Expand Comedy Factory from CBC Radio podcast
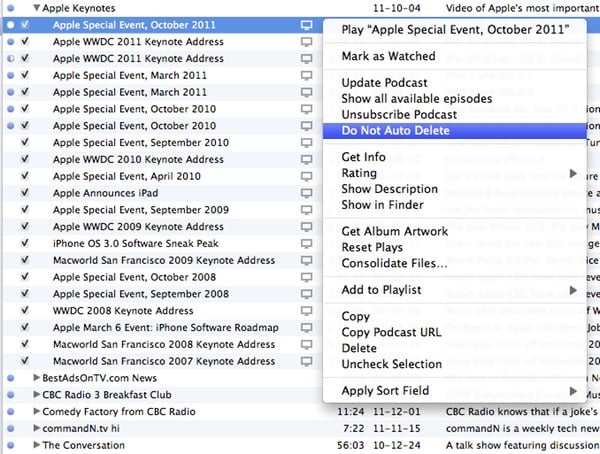This screenshot has height=454, width=600. point(37,412)
